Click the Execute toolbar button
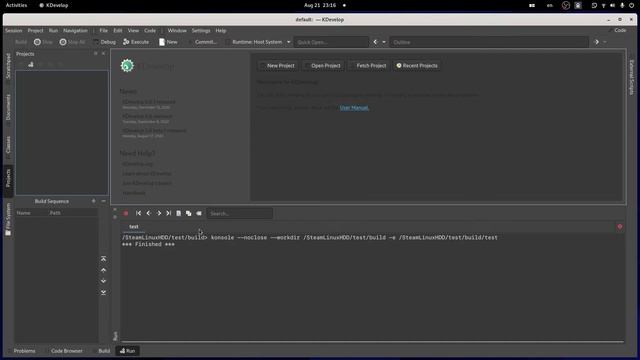Screen dimensions: 640x360 click(x=136, y=42)
